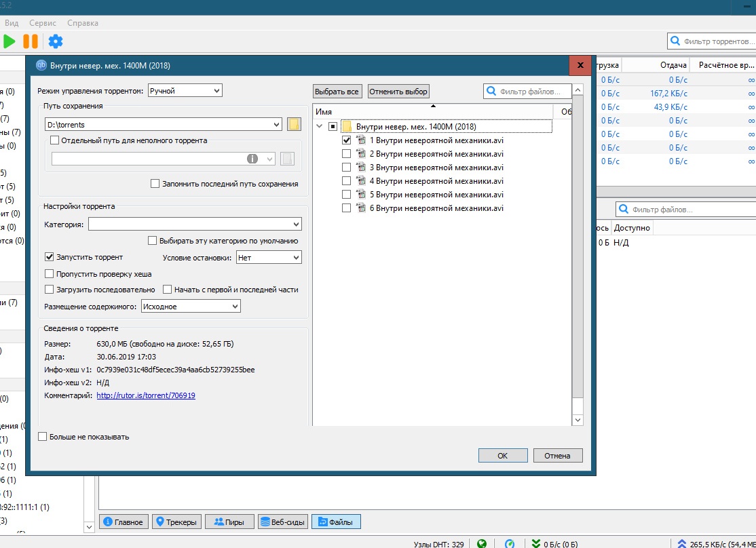
Task: Click the file icon of 2 Внутри невероятной механики.avi
Action: pyautogui.click(x=360, y=154)
